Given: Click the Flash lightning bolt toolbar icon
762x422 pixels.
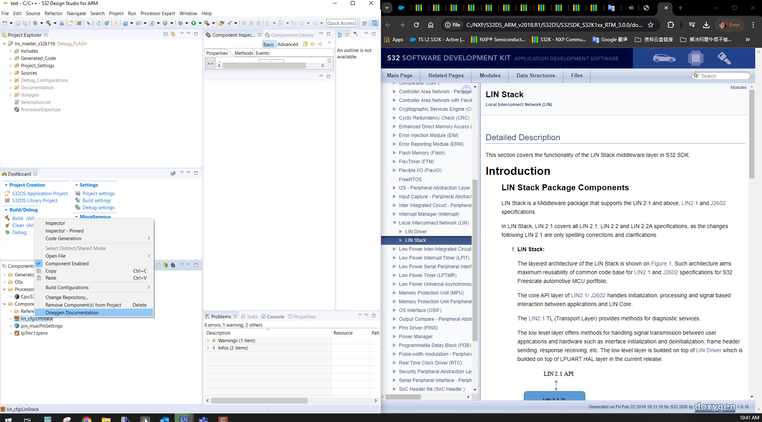Looking at the screenshot, I should pyautogui.click(x=116, y=23).
